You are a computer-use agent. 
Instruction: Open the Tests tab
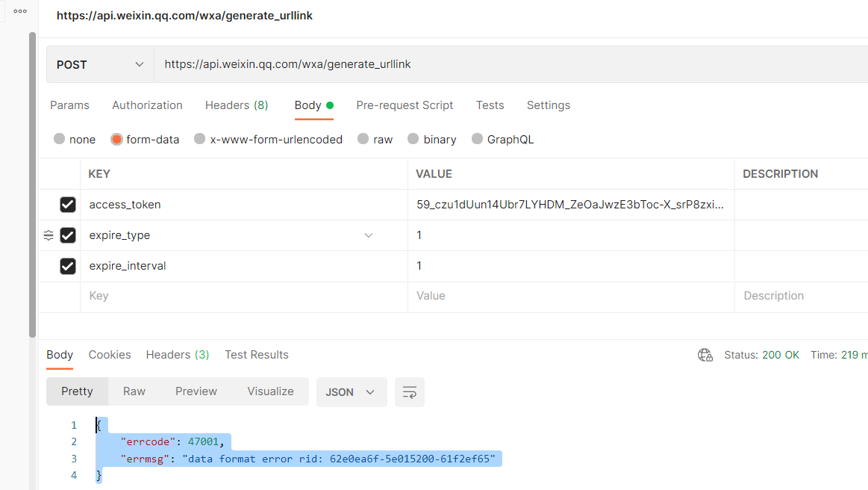pos(490,105)
